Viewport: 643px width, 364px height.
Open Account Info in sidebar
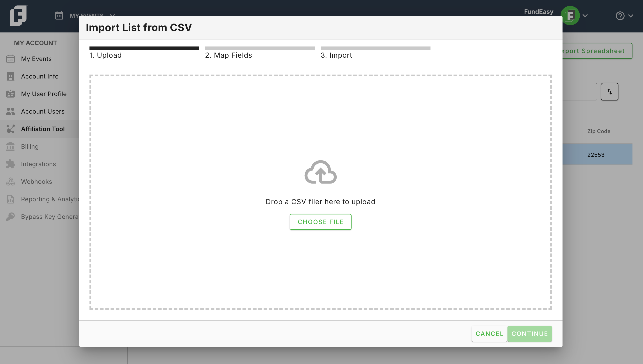[39, 76]
